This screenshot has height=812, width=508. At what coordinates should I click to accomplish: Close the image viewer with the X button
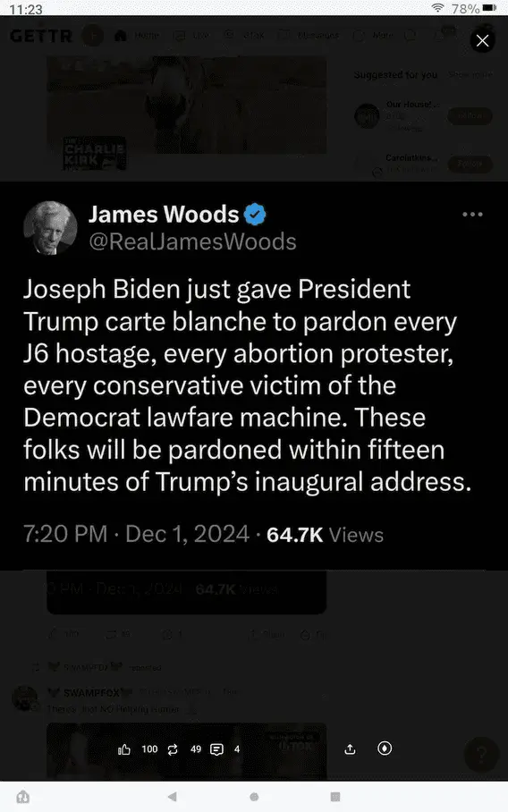482,41
